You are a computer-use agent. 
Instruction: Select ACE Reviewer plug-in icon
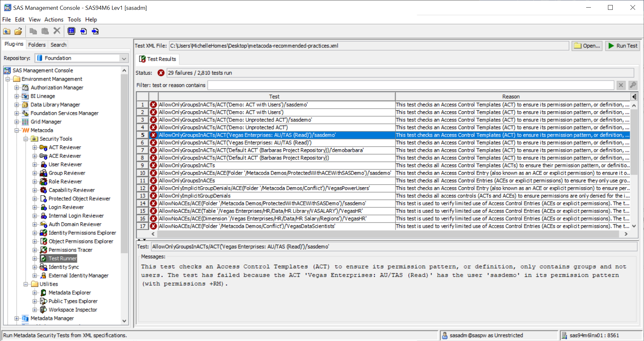point(43,156)
